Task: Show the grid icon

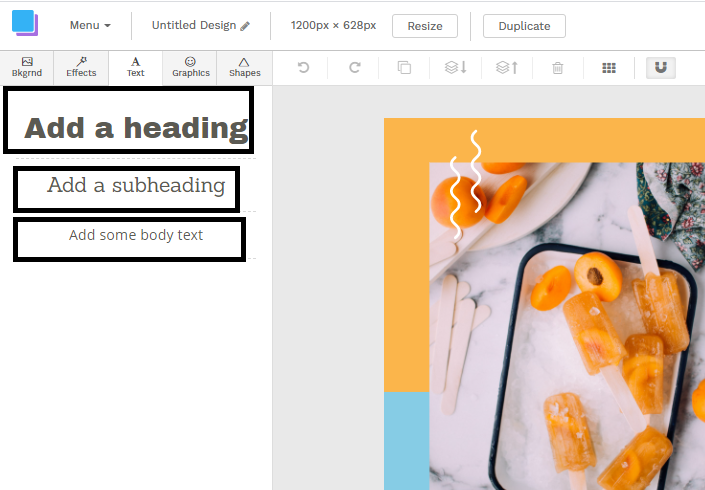Action: [x=609, y=68]
